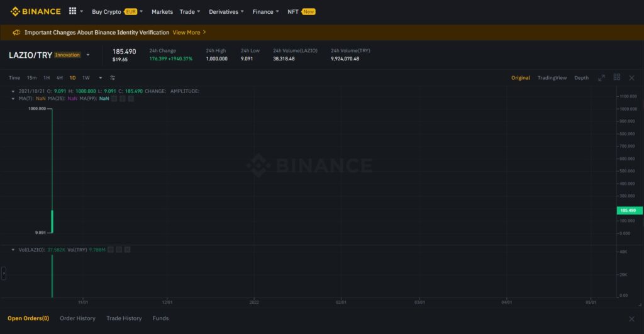Screen dimensions: 644x334
Task: Switch chart to Depth view
Action: (x=581, y=77)
